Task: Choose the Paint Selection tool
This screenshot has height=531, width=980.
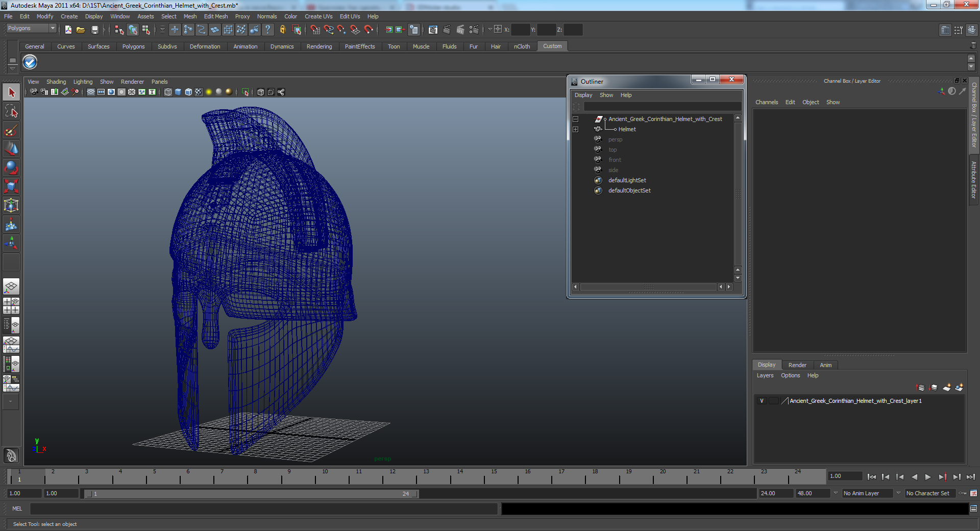Action: (11, 130)
